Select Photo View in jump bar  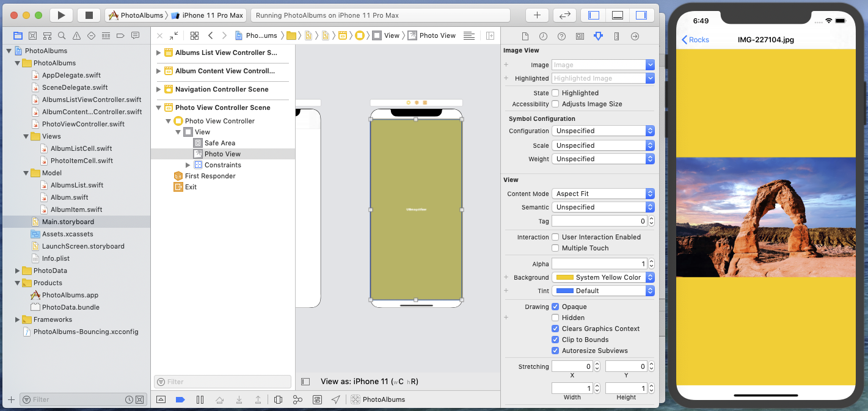point(432,35)
